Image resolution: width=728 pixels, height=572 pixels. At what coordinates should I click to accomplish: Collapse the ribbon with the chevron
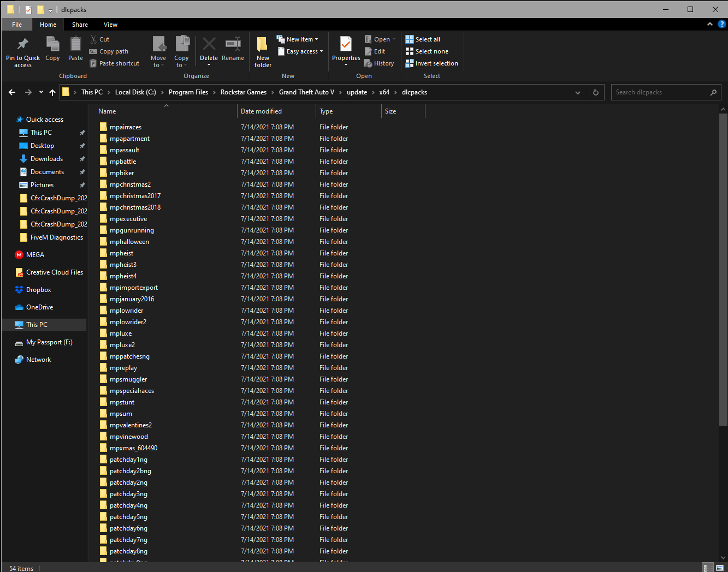pyautogui.click(x=709, y=25)
